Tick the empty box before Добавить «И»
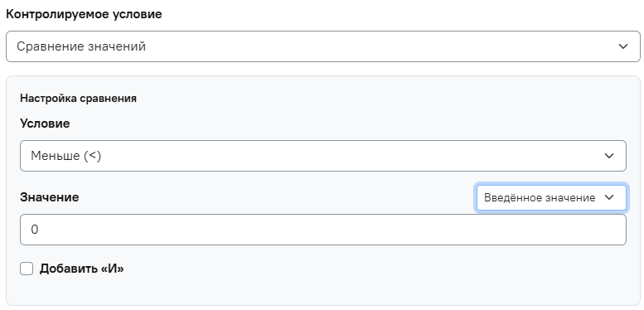Viewport: 644px width, 310px height. coord(27,269)
